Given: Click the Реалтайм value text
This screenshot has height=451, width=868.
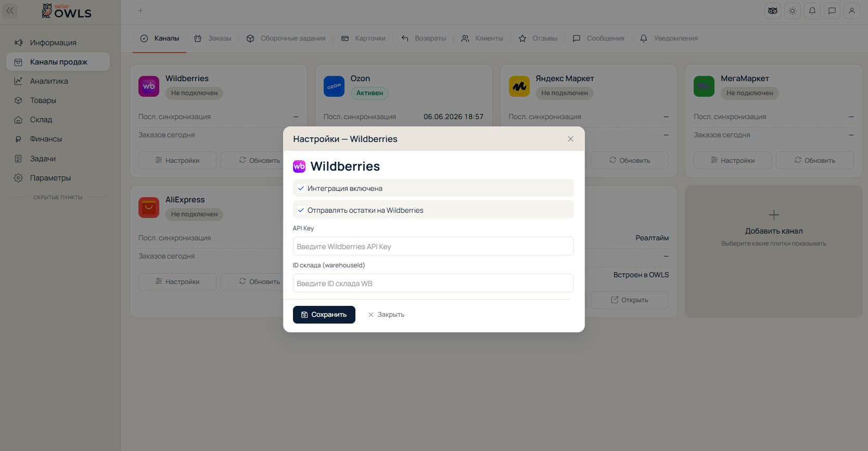Looking at the screenshot, I should tap(652, 238).
